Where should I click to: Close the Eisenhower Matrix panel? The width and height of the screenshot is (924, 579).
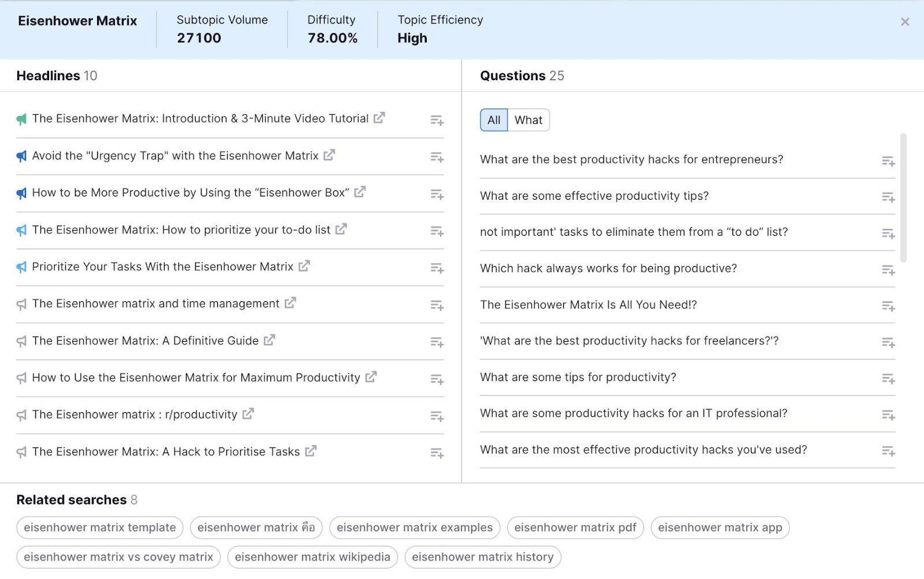906,21
